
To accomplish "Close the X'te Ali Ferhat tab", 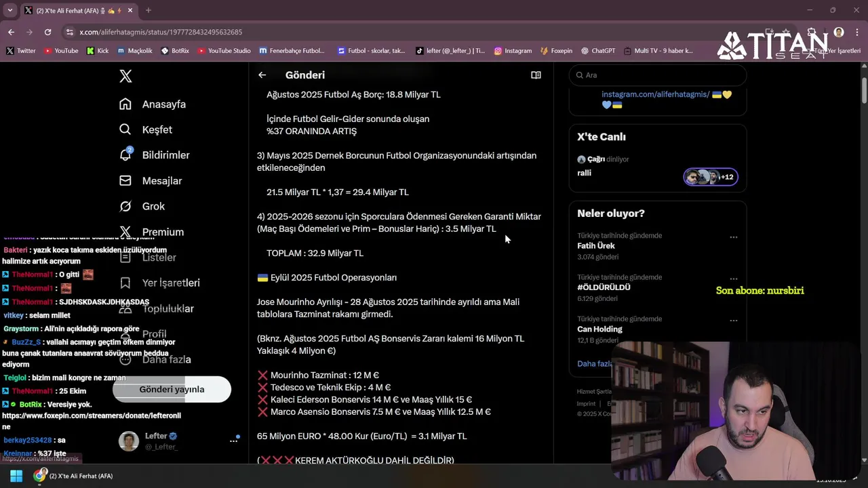I will [x=132, y=11].
